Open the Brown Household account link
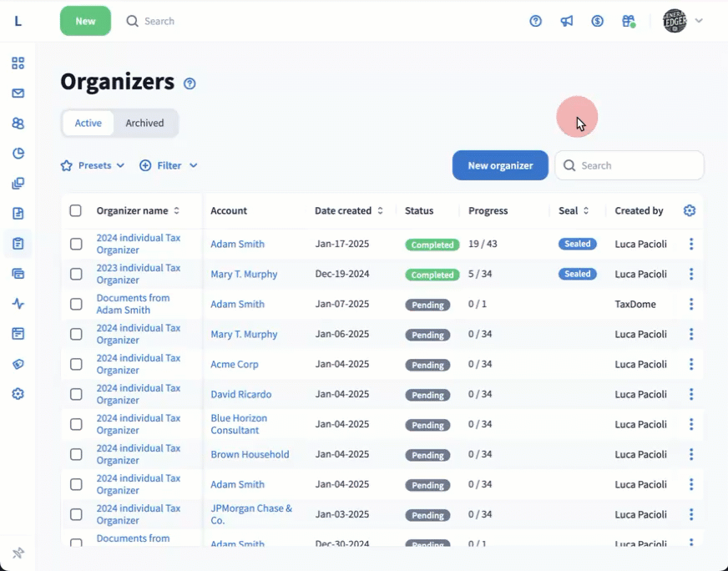728x571 pixels. [250, 454]
